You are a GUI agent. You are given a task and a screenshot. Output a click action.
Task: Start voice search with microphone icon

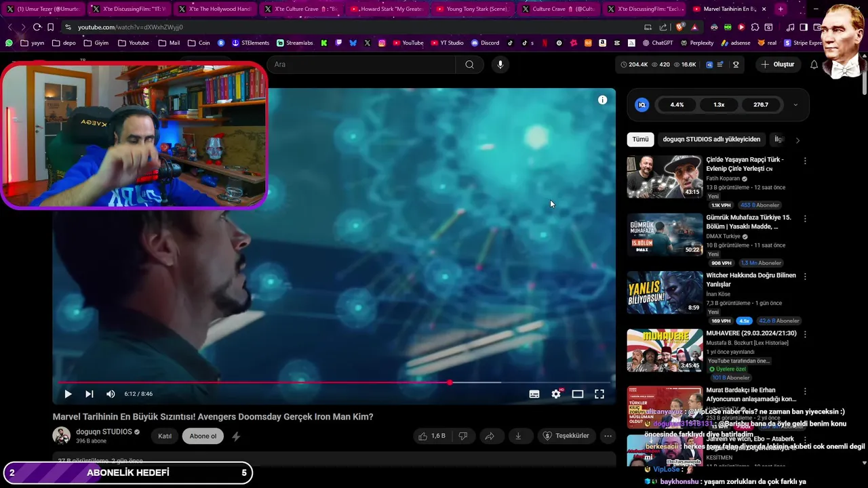(500, 64)
